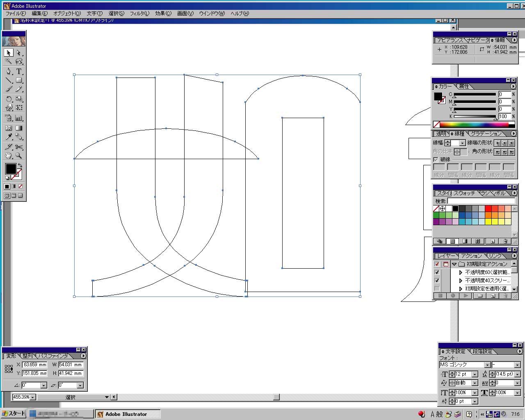Open the 14.5 pt leading dropdown

tap(517, 374)
